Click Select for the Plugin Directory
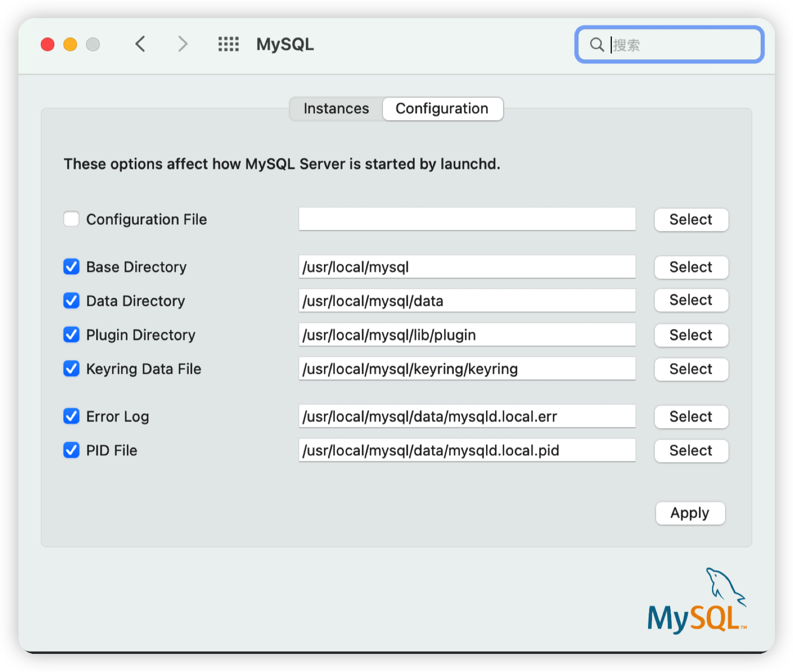Viewport: 793px width, 672px height. tap(691, 335)
